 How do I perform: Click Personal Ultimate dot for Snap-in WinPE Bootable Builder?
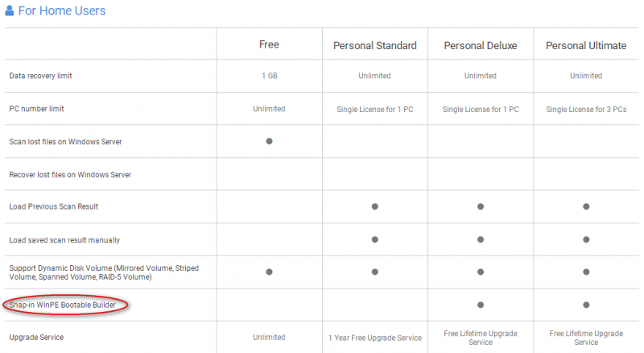(x=586, y=305)
